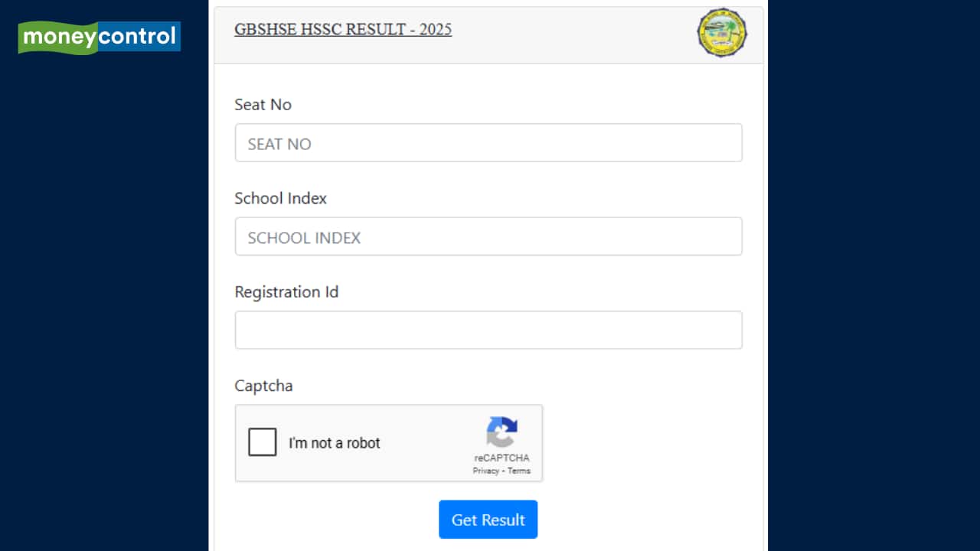This screenshot has height=551, width=980.
Task: Tap the reCAPTCHA badge graphic
Action: (x=502, y=444)
